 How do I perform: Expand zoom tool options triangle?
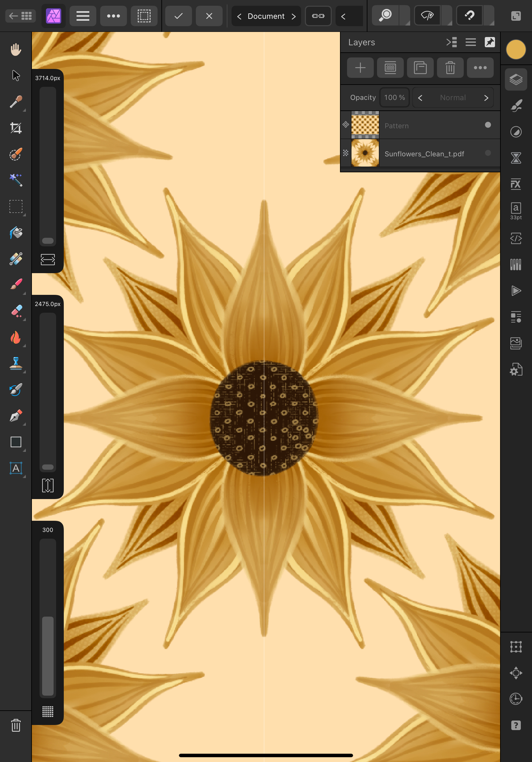[x=405, y=16]
